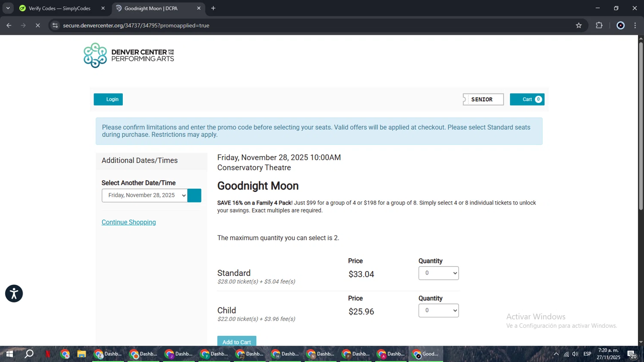Open the Standard ticket quantity dropdown
The width and height of the screenshot is (644, 362).
(x=438, y=273)
